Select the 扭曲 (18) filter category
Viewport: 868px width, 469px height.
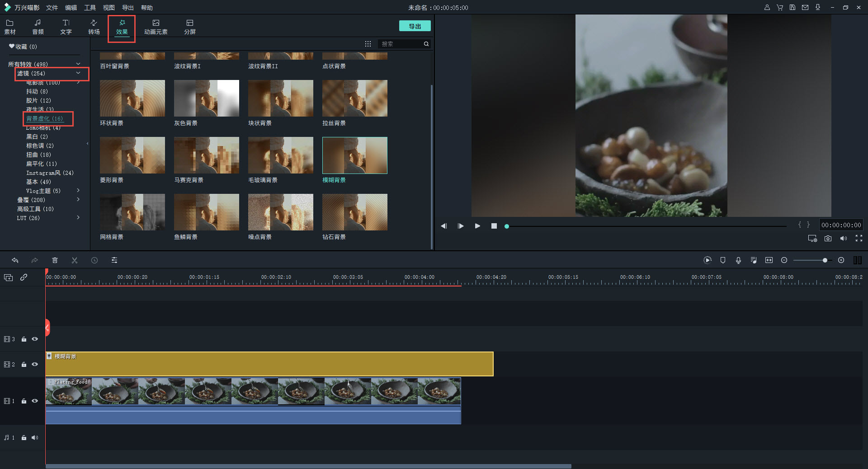coord(38,155)
